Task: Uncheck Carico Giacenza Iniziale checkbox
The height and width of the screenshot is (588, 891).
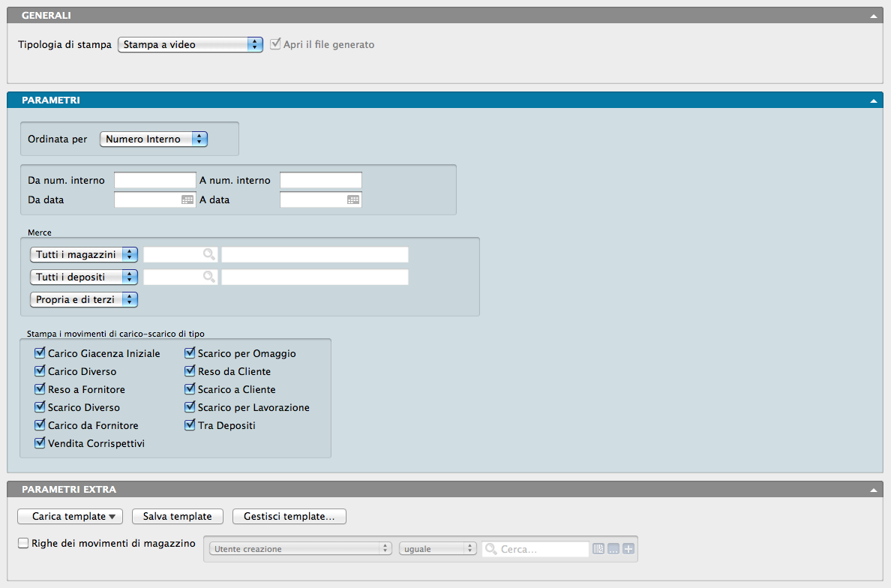Action: click(40, 353)
